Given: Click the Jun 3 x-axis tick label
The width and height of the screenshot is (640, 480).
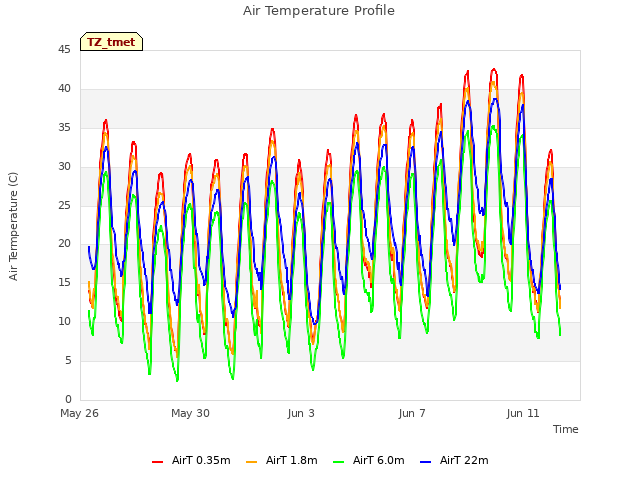Looking at the screenshot, I should [x=301, y=413].
